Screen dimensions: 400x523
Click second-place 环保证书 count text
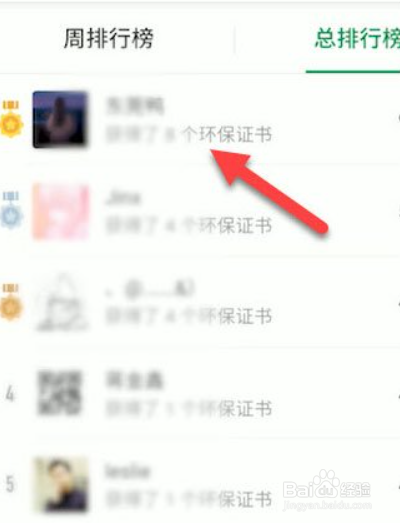click(x=189, y=226)
